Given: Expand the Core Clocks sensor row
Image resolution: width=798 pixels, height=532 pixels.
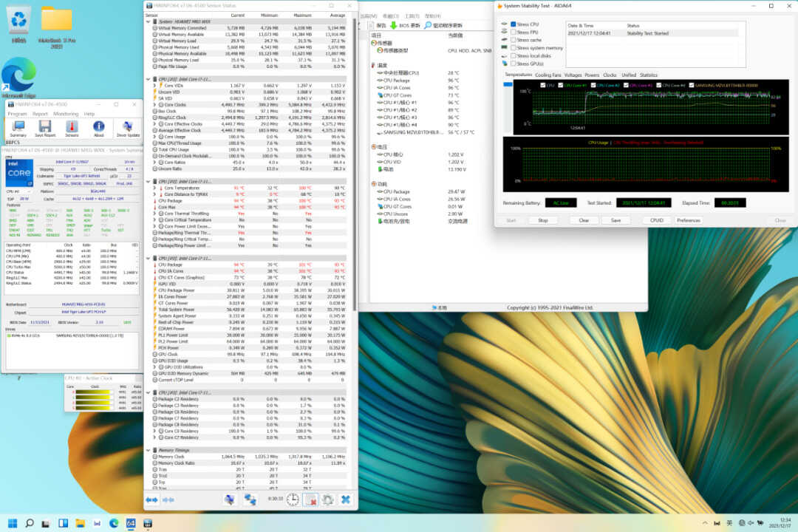Looking at the screenshot, I should coord(155,104).
